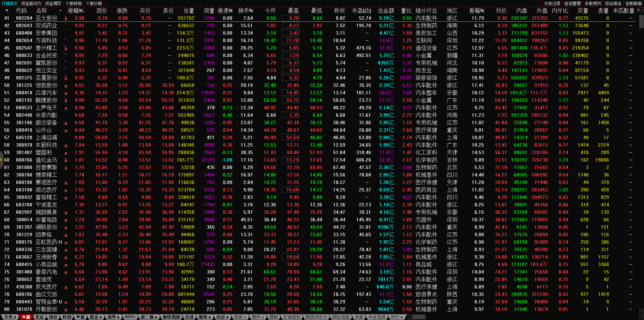Image resolution: width=644 pixels, height=320 pixels.
Task: Select the 江淮汽车 stock row
Action: pyautogui.click(x=47, y=93)
